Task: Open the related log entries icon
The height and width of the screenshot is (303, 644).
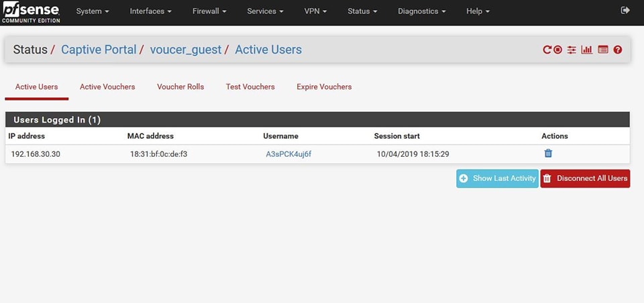Action: pos(602,50)
